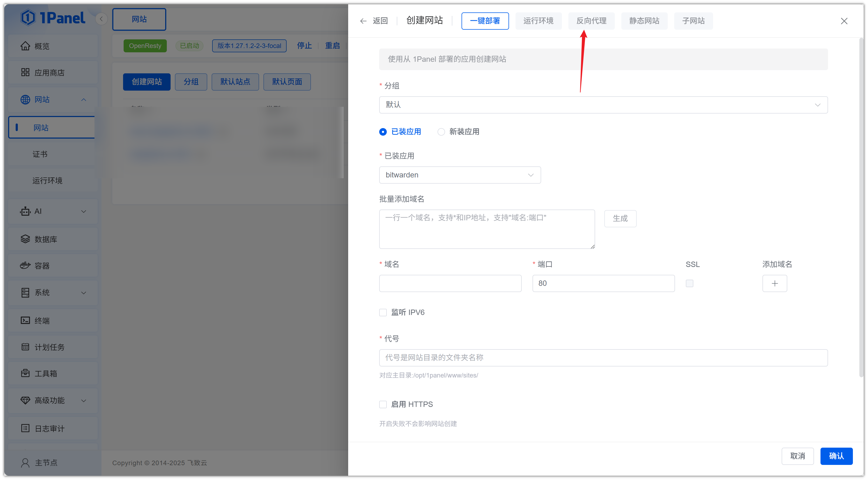The height and width of the screenshot is (480, 868).
Task: Collapse the sidebar with the chevron button
Action: pos(101,19)
